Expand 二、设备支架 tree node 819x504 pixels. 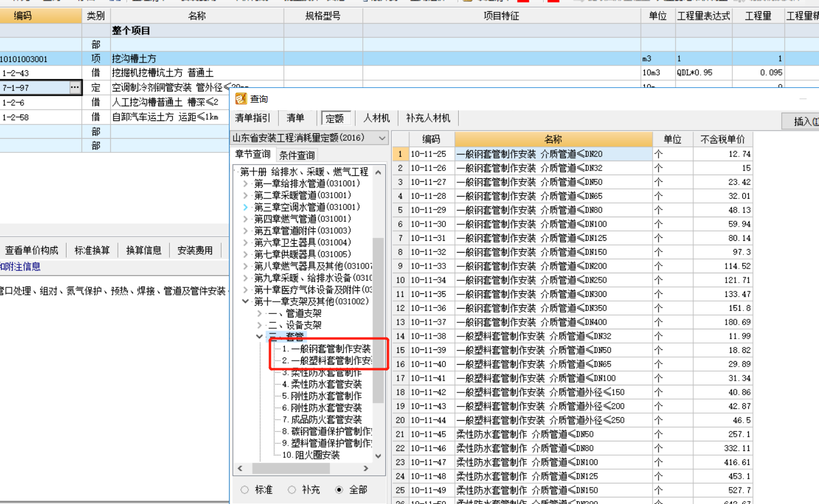coord(260,325)
